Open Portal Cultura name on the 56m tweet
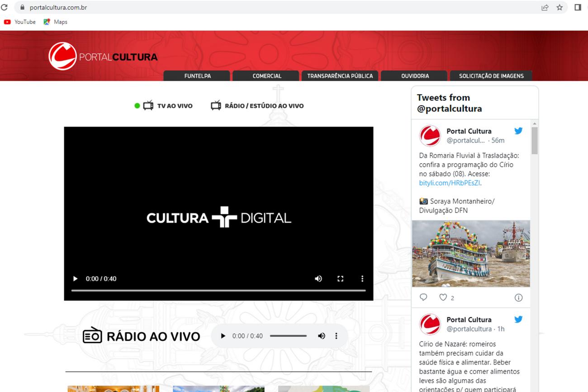588x392 pixels. coord(469,131)
